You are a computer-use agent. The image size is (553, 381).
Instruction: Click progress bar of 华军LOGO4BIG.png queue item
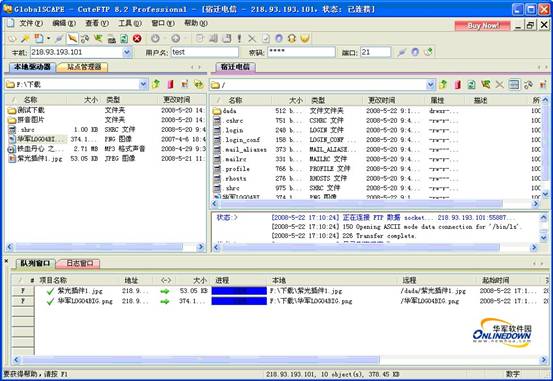(x=239, y=301)
